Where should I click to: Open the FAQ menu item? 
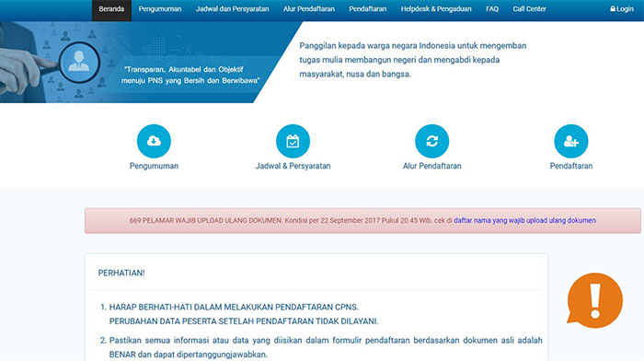(492, 9)
